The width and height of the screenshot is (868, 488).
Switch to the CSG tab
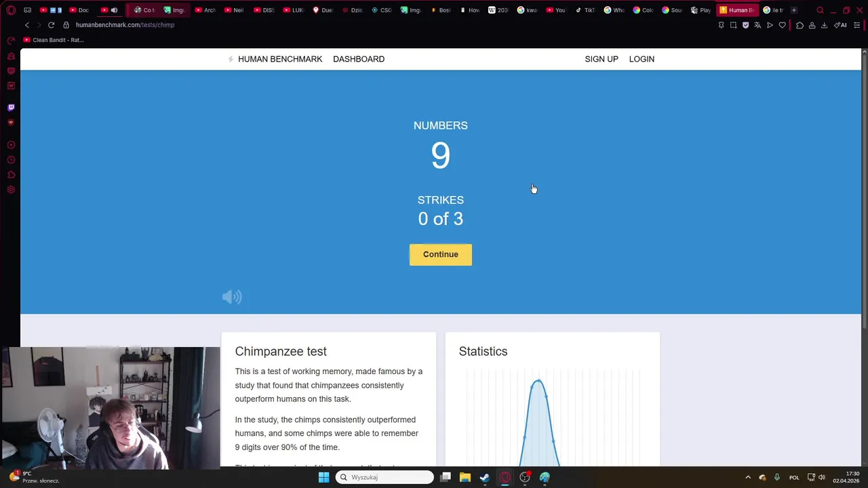click(382, 10)
